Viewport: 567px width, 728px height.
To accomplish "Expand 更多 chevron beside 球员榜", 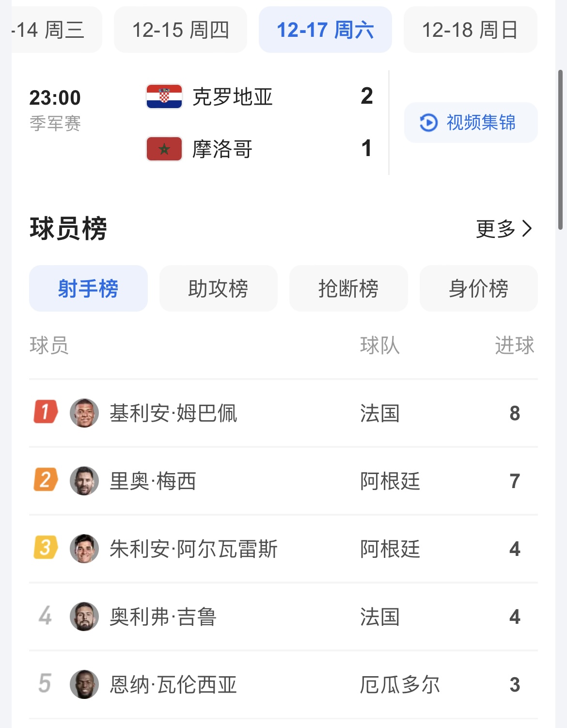I will pos(527,228).
